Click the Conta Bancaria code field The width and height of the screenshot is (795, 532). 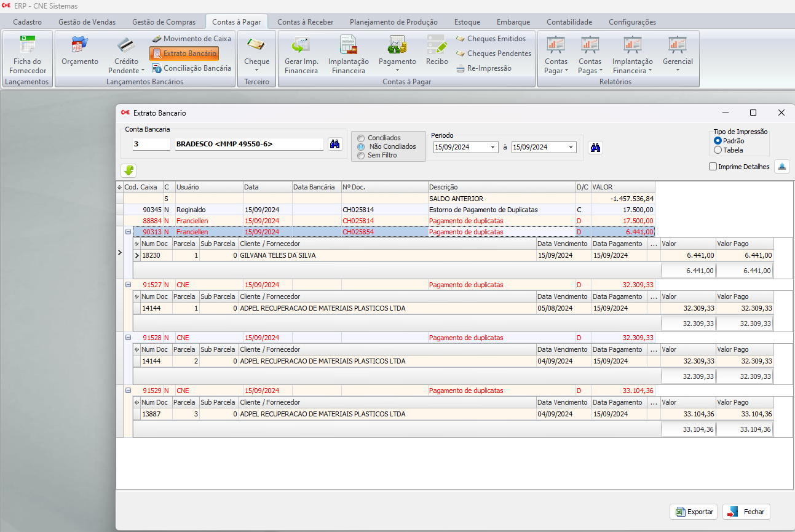tap(151, 144)
